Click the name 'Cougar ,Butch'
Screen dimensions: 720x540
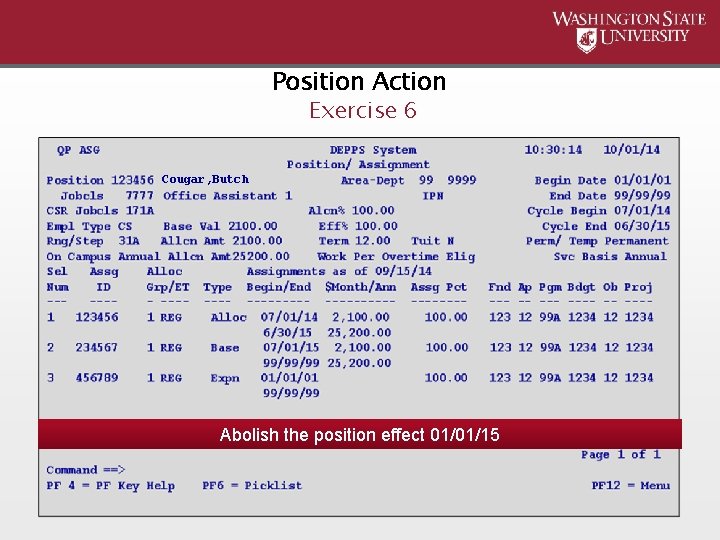click(x=205, y=179)
